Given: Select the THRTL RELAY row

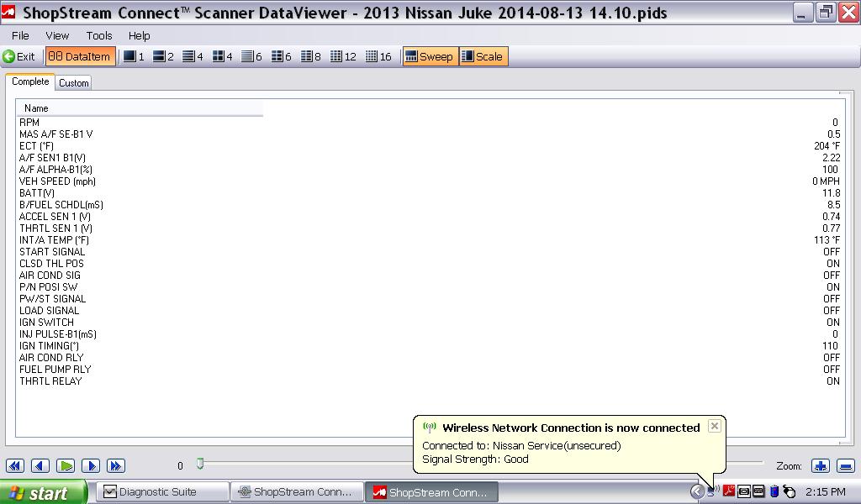Looking at the screenshot, I should [x=430, y=381].
